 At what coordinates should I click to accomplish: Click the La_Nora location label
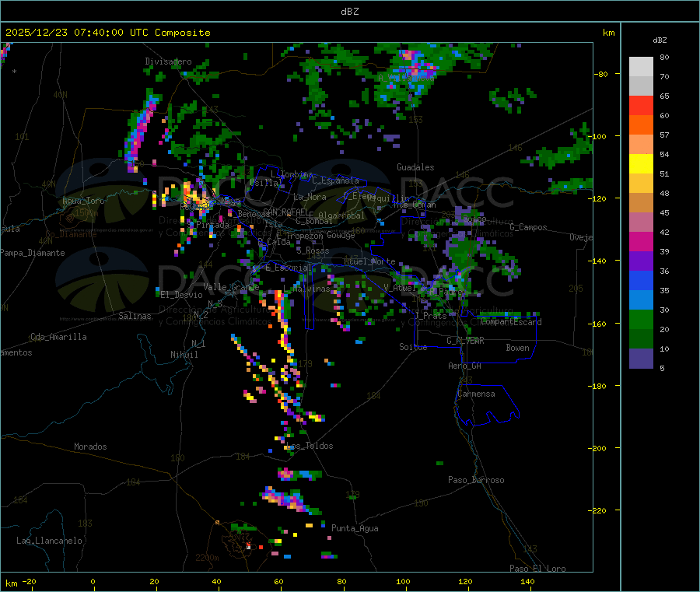click(310, 198)
